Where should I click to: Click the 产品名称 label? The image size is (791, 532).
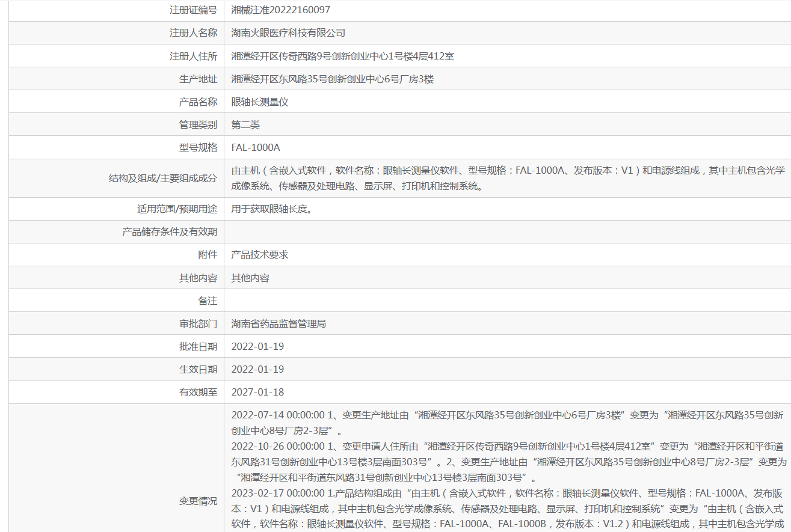(x=198, y=102)
